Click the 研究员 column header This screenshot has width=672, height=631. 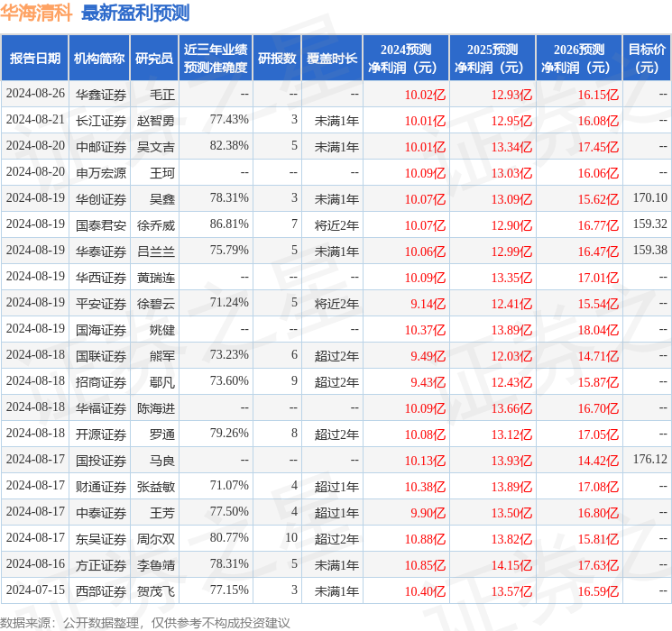pos(154,59)
